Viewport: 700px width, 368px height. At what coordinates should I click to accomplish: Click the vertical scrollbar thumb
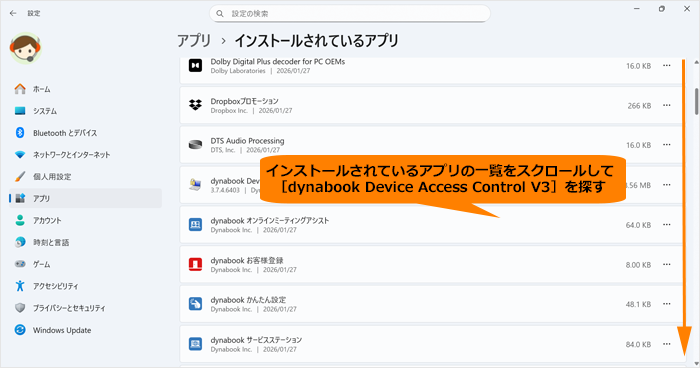(696, 101)
